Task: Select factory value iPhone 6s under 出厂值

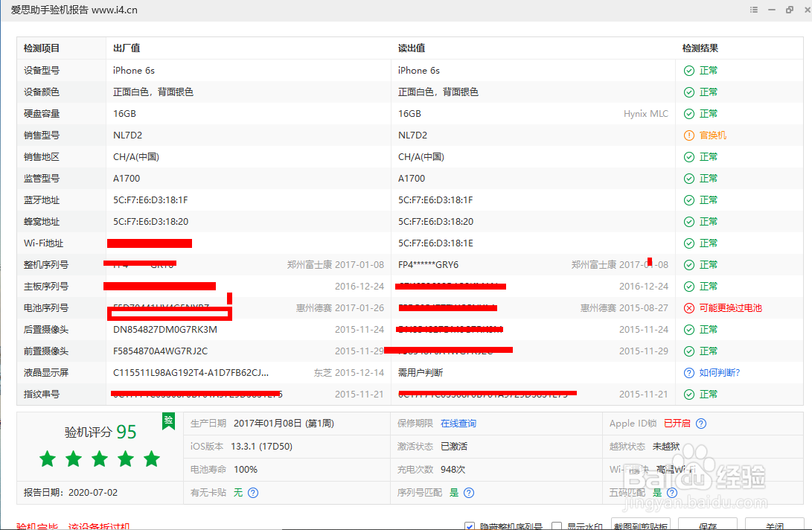Action: (x=134, y=71)
